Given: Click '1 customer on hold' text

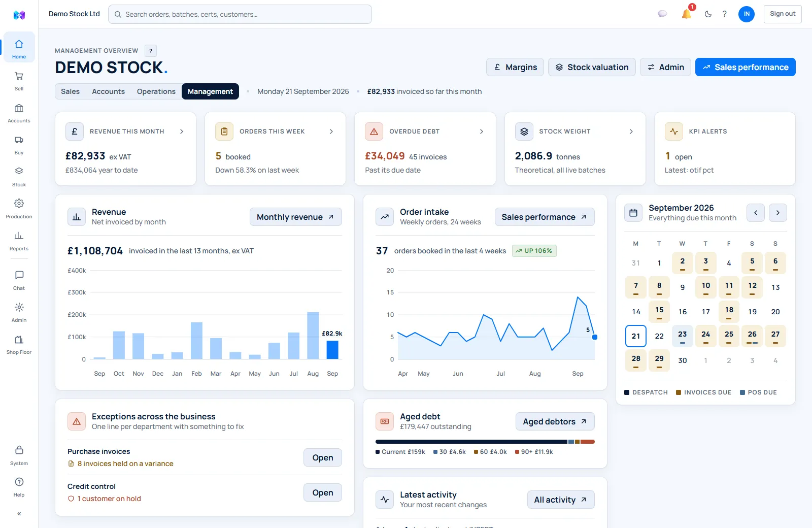Looking at the screenshot, I should (x=109, y=499).
